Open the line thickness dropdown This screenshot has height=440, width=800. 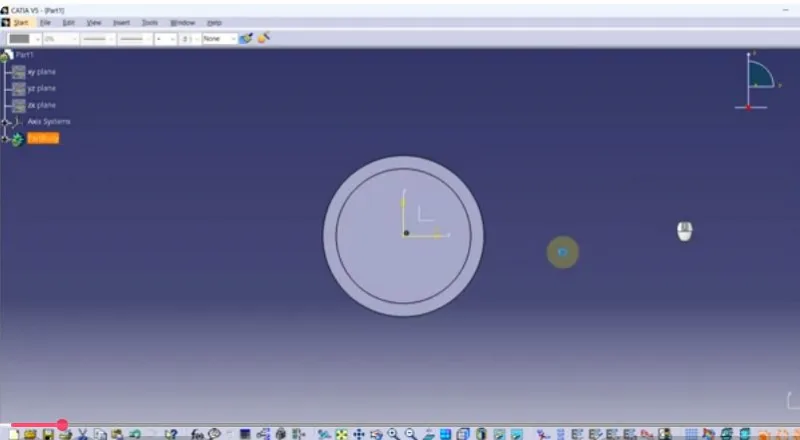98,39
